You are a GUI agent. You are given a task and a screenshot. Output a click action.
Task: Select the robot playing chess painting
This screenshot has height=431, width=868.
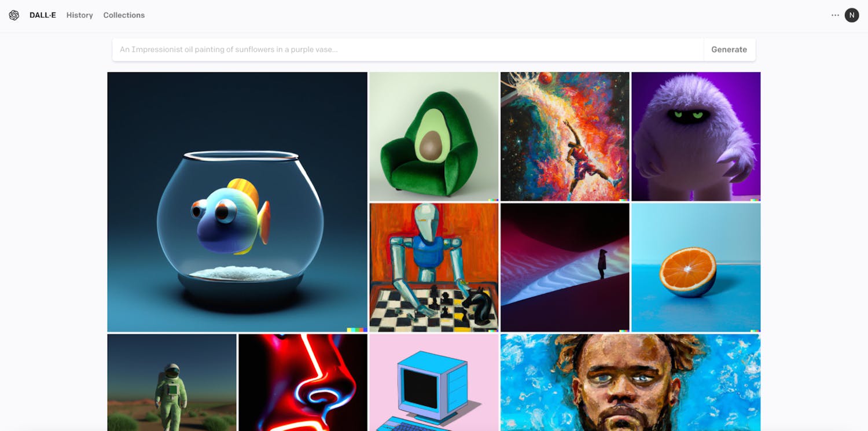[434, 267]
